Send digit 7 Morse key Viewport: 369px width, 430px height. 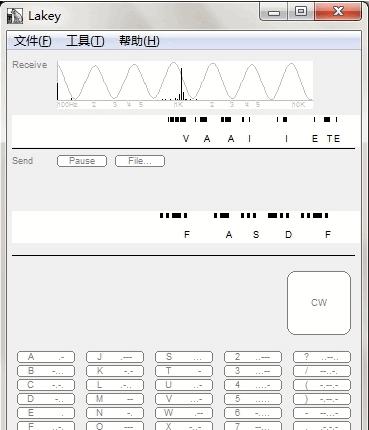point(253,426)
